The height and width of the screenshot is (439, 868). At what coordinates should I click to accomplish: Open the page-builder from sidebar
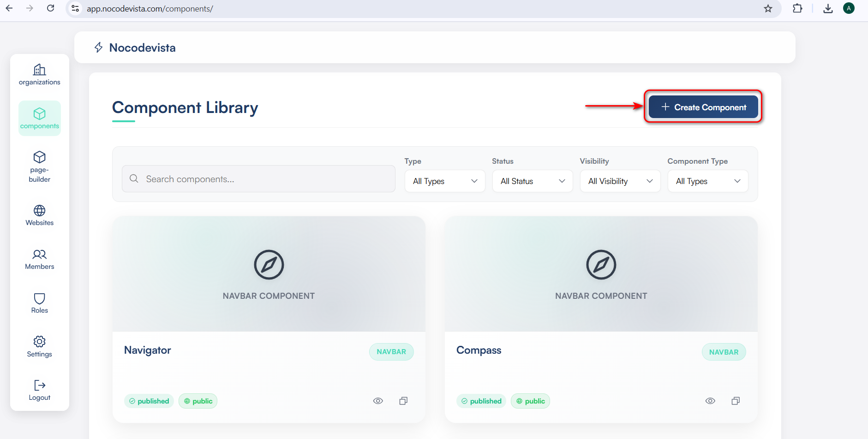(x=40, y=166)
